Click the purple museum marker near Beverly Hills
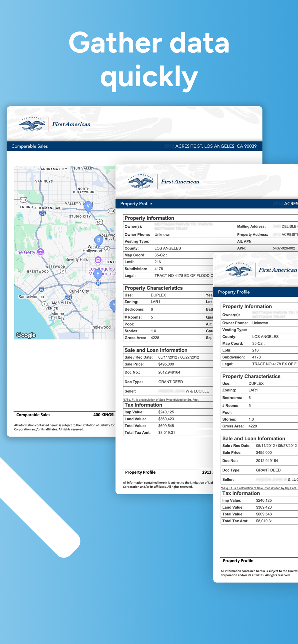This screenshot has height=644, width=298. [x=98, y=260]
